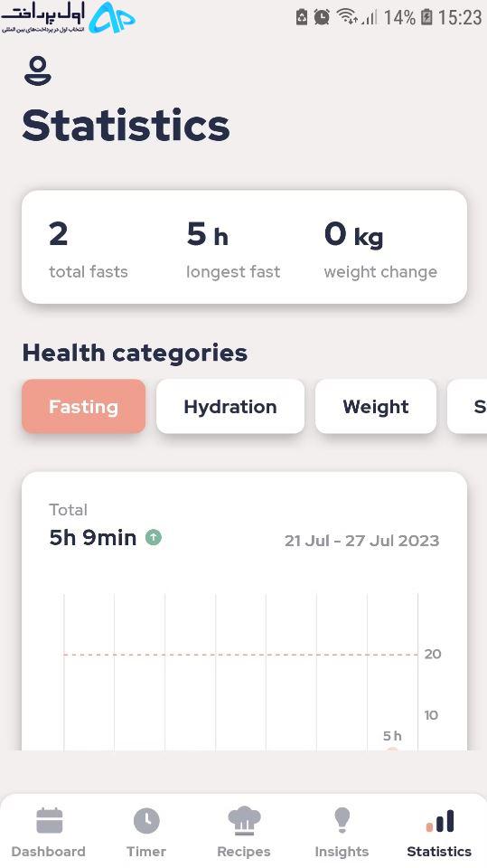Select the partially visible fourth category chip
Viewport: 487px width, 868px height.
468,406
